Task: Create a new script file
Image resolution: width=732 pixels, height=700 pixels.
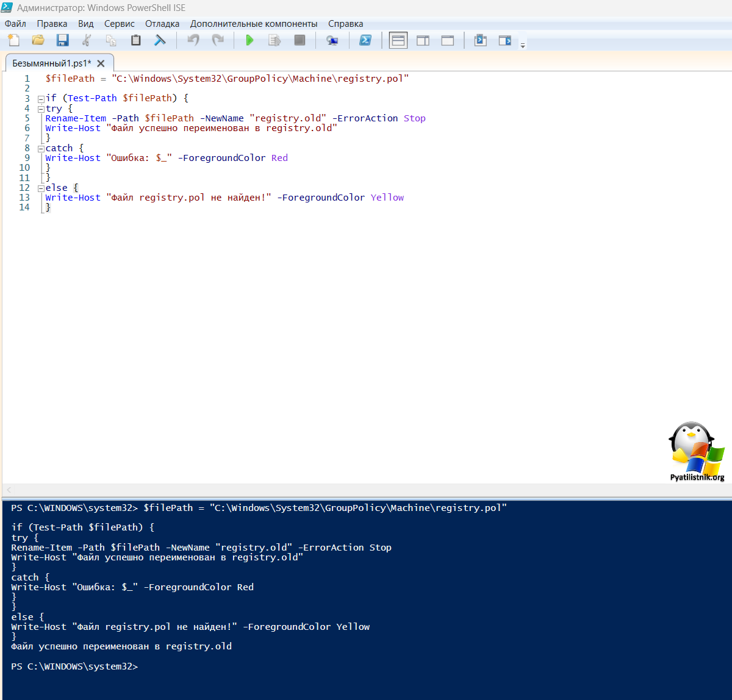Action: coord(13,40)
